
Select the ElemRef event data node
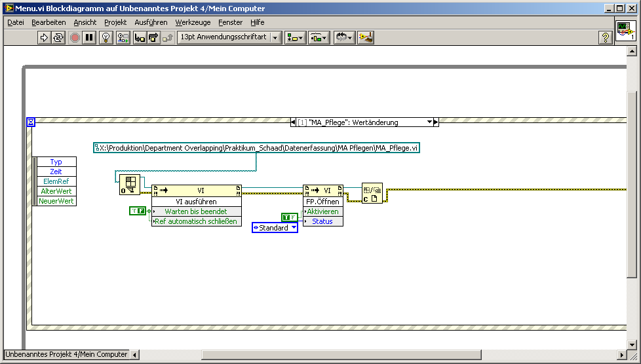(56, 181)
